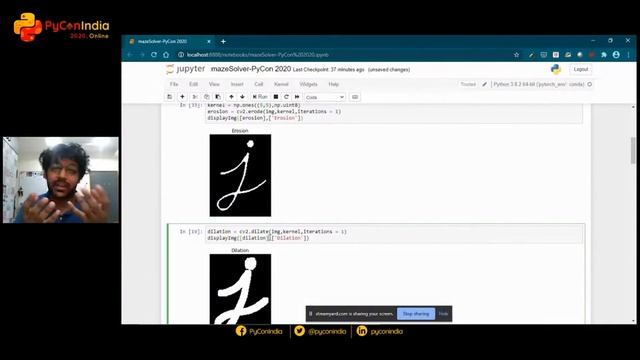This screenshot has height=360, width=640.
Task: Open the View menu
Action: (x=214, y=84)
